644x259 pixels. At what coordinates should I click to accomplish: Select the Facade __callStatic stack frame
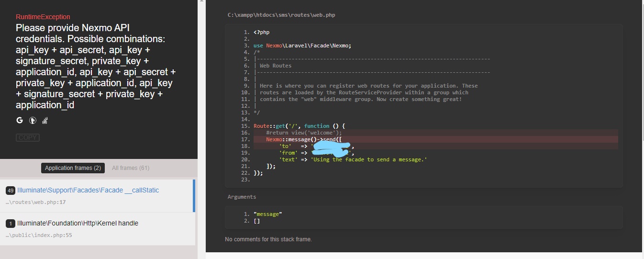point(97,196)
